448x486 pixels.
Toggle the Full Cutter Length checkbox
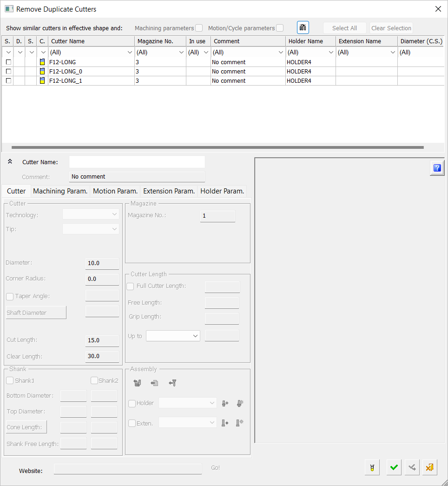click(x=131, y=286)
